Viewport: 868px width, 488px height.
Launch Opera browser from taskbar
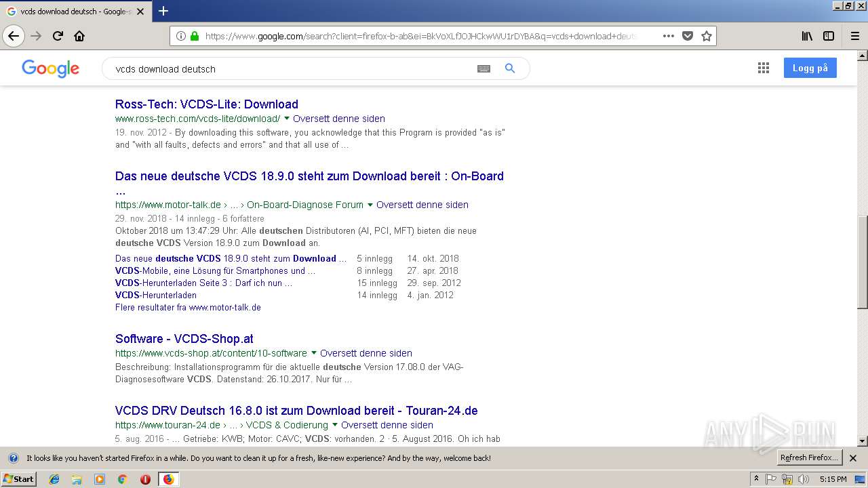[x=145, y=479]
